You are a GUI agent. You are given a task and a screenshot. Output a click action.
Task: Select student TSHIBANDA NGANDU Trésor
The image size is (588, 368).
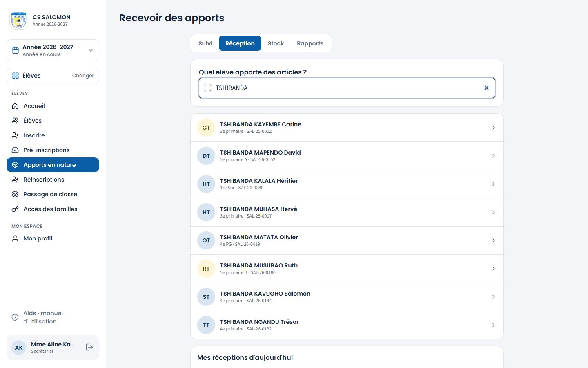[x=347, y=325]
